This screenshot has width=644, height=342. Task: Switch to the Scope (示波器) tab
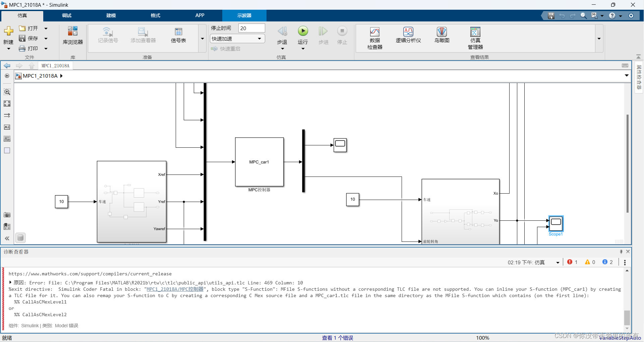pos(244,16)
